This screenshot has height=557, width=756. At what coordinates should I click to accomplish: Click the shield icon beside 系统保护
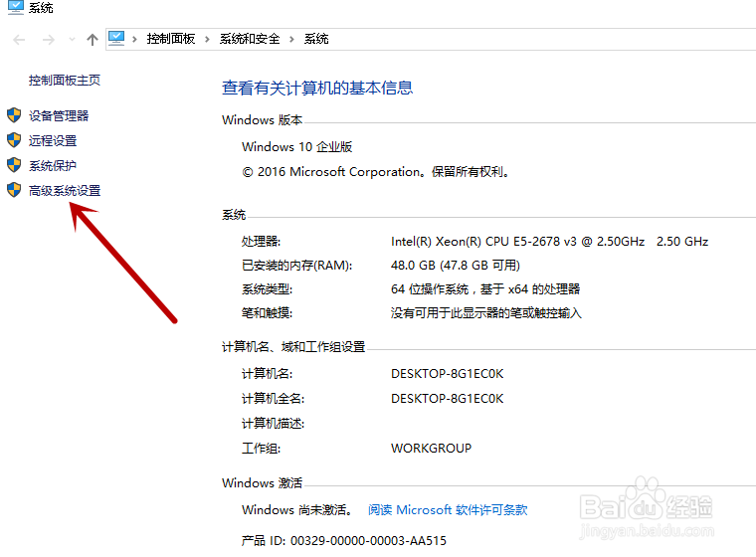pyautogui.click(x=14, y=165)
